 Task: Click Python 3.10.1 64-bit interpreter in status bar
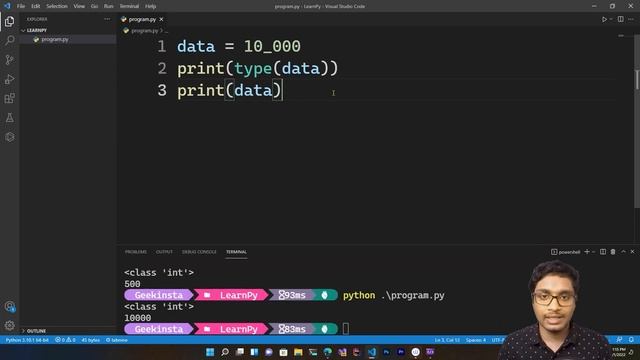tap(27, 340)
